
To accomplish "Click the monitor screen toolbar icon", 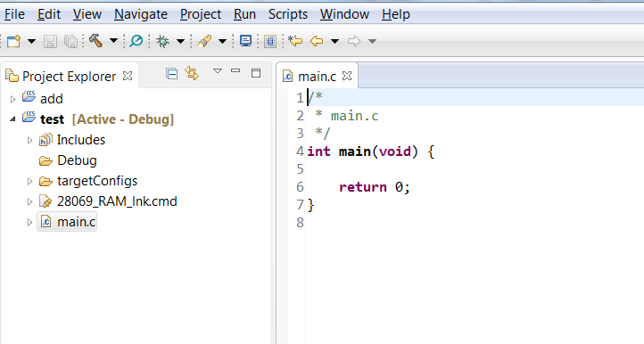I will [245, 41].
